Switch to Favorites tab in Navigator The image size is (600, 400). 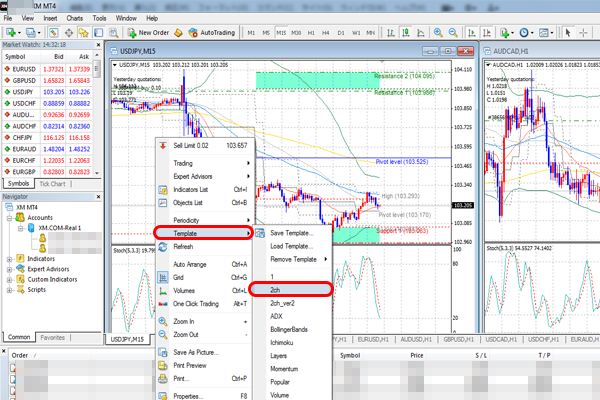point(52,338)
